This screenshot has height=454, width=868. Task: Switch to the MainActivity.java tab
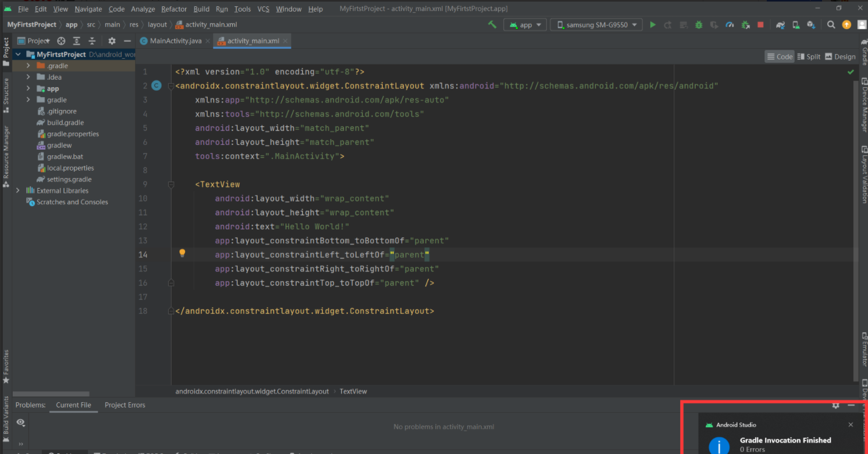pos(175,41)
